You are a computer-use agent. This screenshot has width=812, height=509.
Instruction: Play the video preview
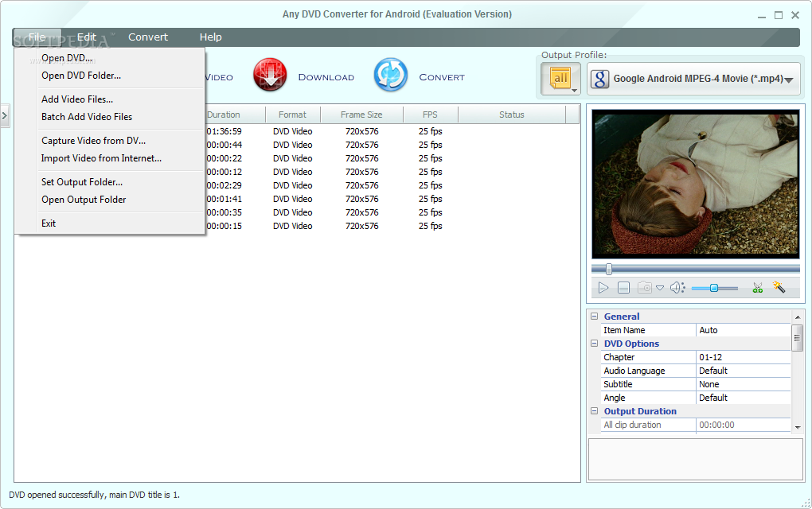[x=603, y=288]
